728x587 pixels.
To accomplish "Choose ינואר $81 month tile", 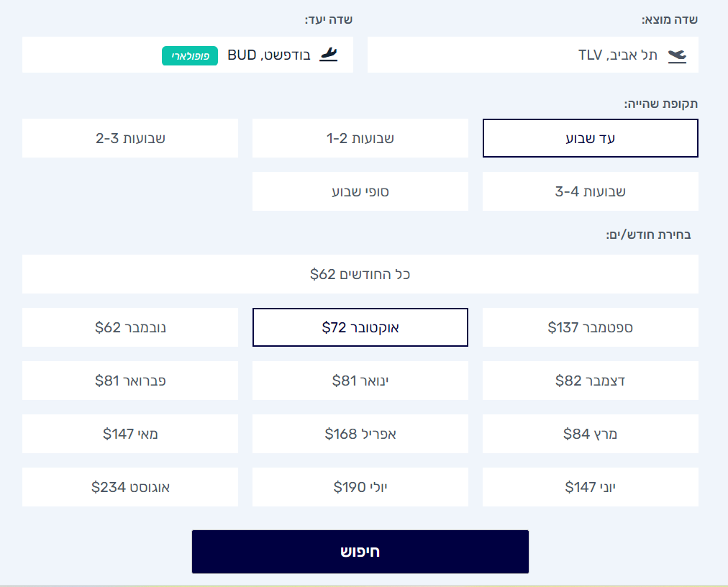I will click(x=360, y=381).
